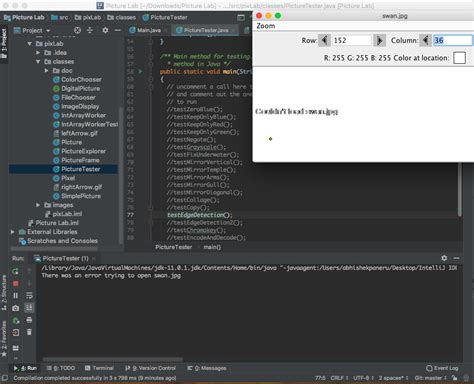Click the Column input field showing 36

(x=453, y=40)
